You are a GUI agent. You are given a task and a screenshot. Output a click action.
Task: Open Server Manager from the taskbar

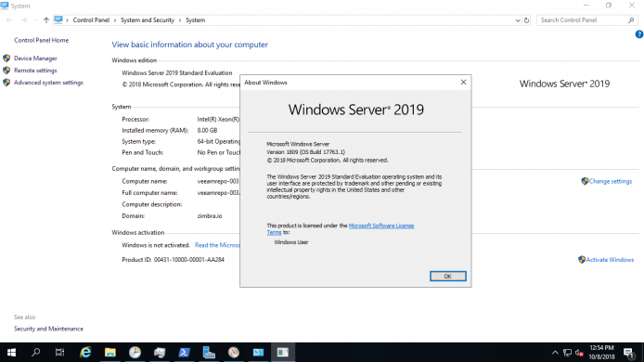(x=209, y=353)
